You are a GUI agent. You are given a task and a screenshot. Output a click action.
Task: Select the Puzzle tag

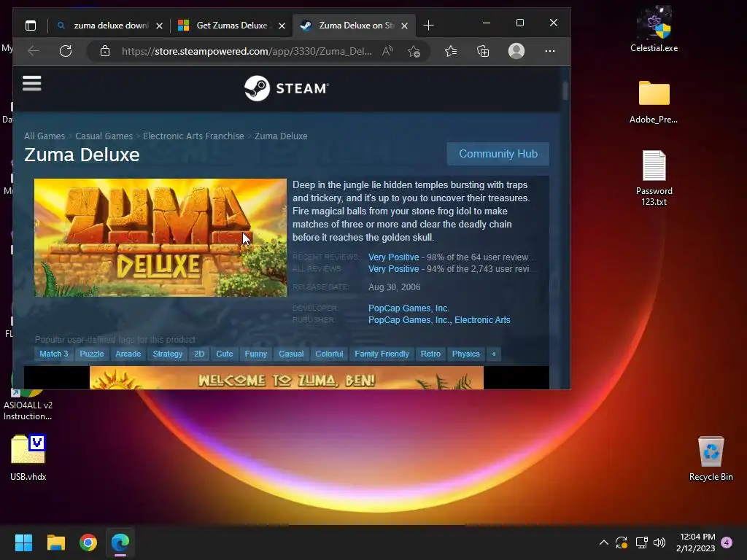coord(92,354)
